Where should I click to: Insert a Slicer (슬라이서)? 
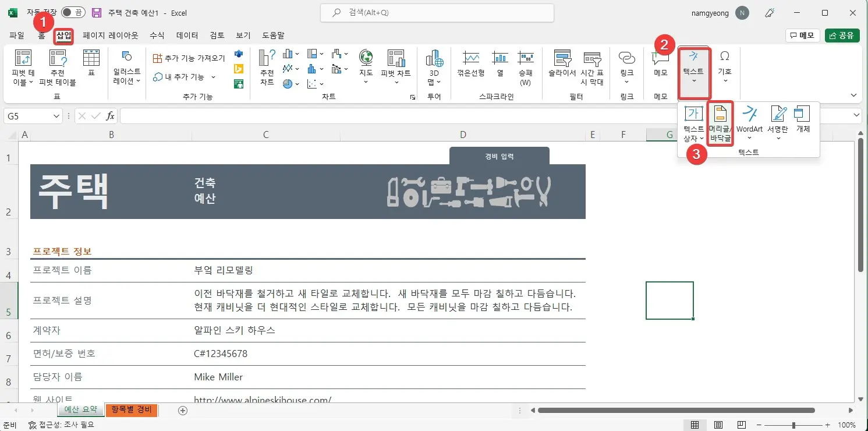(x=562, y=63)
